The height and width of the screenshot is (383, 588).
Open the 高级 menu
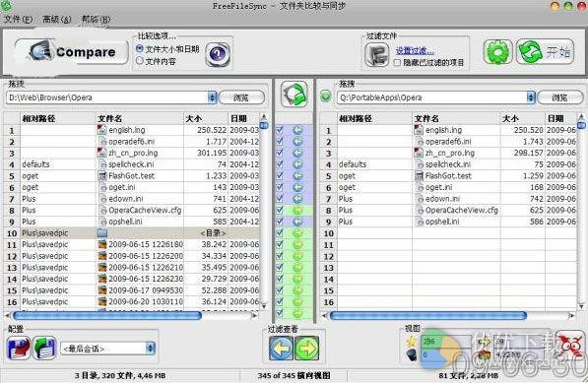point(56,19)
